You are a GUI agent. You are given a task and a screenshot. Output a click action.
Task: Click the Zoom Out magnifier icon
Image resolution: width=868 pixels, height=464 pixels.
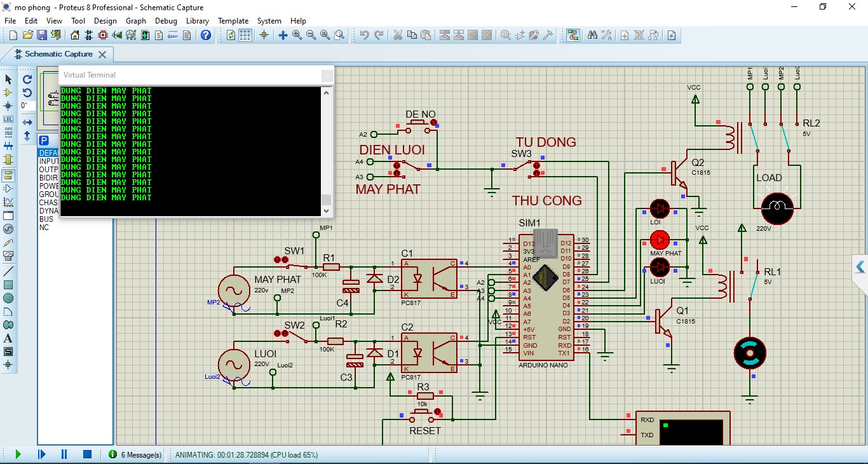311,35
